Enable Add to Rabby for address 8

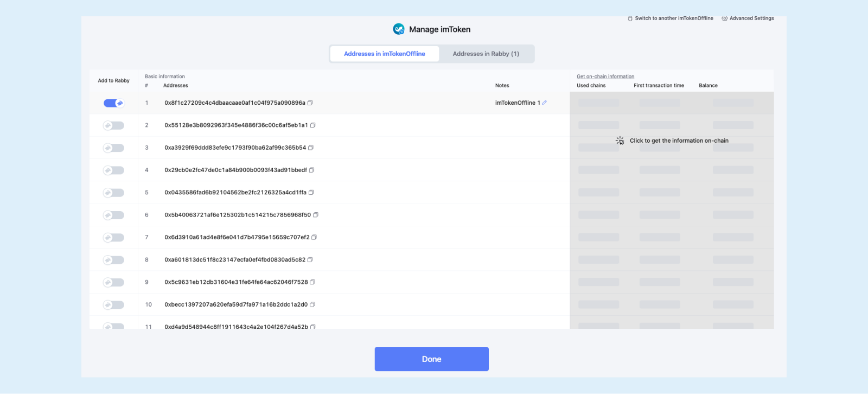(114, 260)
